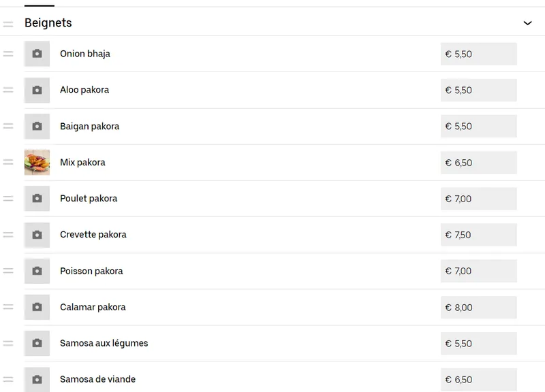This screenshot has height=392, width=545.
Task: Upload an image for Poulet pakora
Action: coord(37,198)
